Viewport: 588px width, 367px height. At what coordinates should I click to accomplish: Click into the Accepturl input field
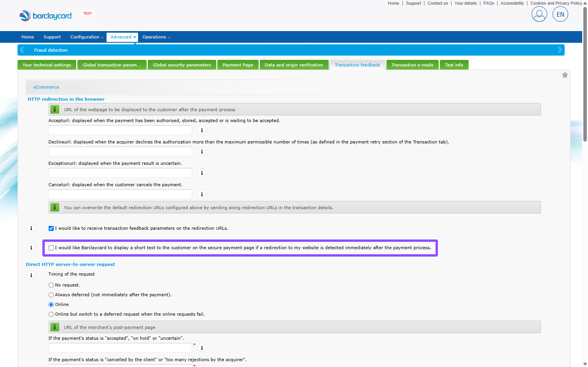pyautogui.click(x=120, y=130)
